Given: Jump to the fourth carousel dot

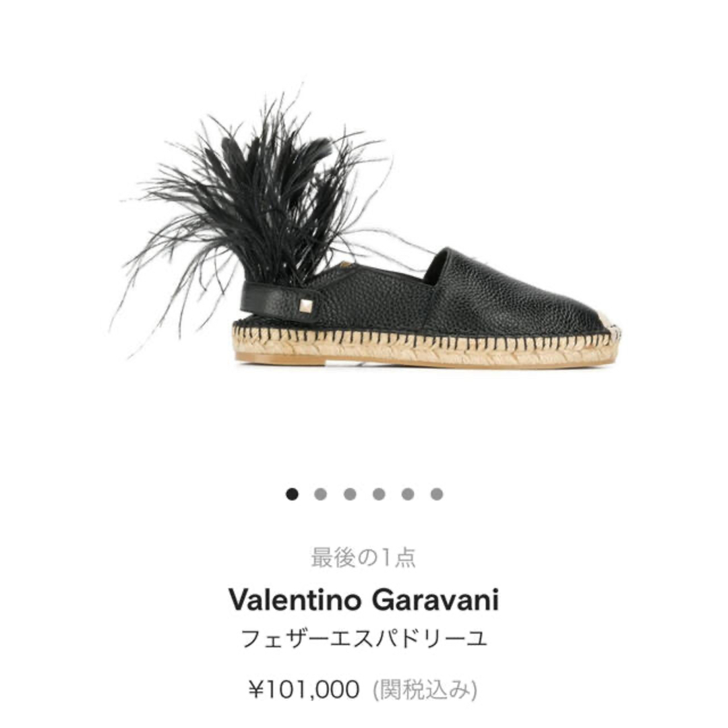Looking at the screenshot, I should click(379, 494).
